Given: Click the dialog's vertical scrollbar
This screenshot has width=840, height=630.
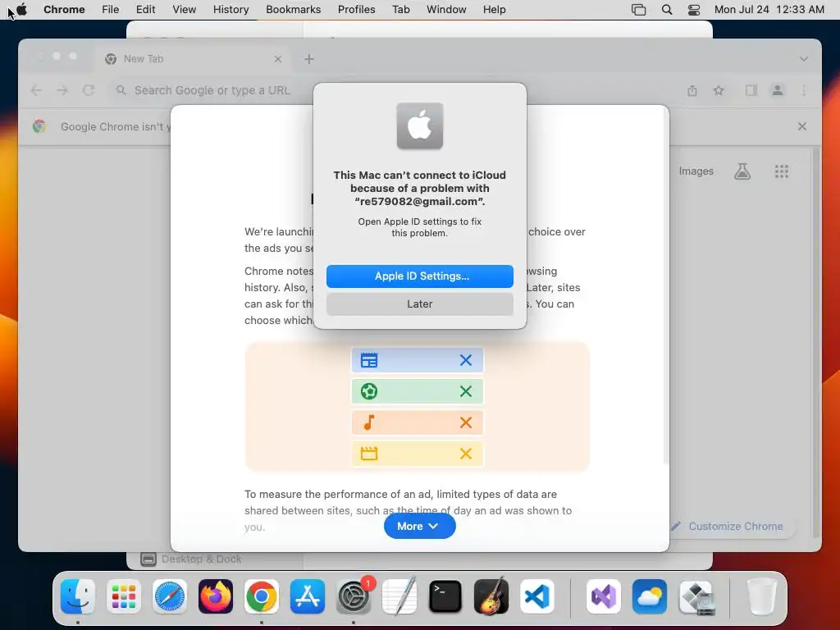Looking at the screenshot, I should [665, 286].
